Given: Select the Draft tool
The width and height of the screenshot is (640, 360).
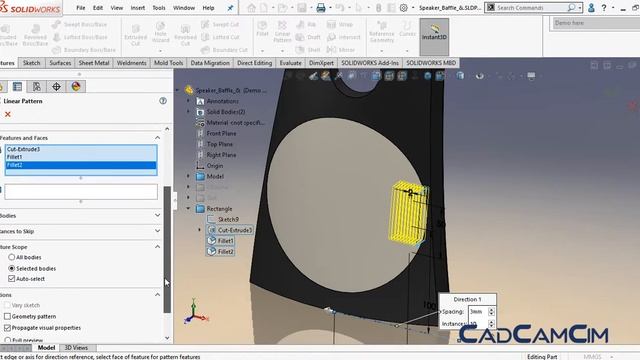Looking at the screenshot, I should coord(308,37).
